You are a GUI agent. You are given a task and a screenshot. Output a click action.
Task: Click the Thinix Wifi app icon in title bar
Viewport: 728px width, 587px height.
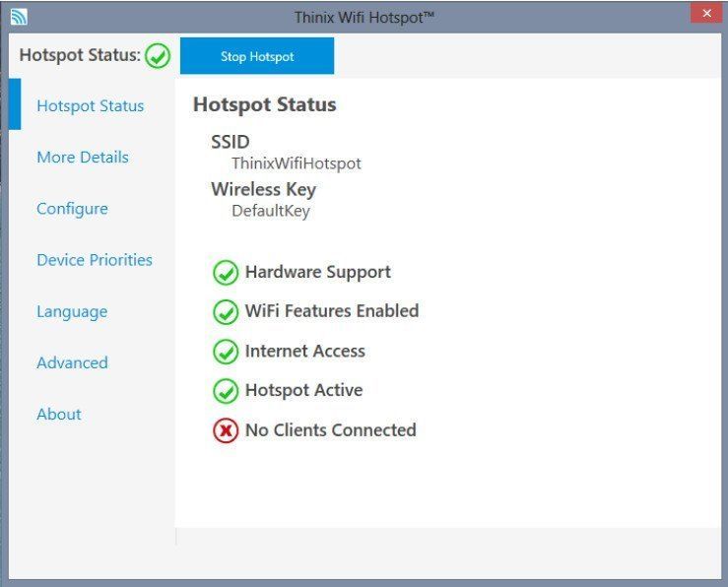(x=19, y=17)
